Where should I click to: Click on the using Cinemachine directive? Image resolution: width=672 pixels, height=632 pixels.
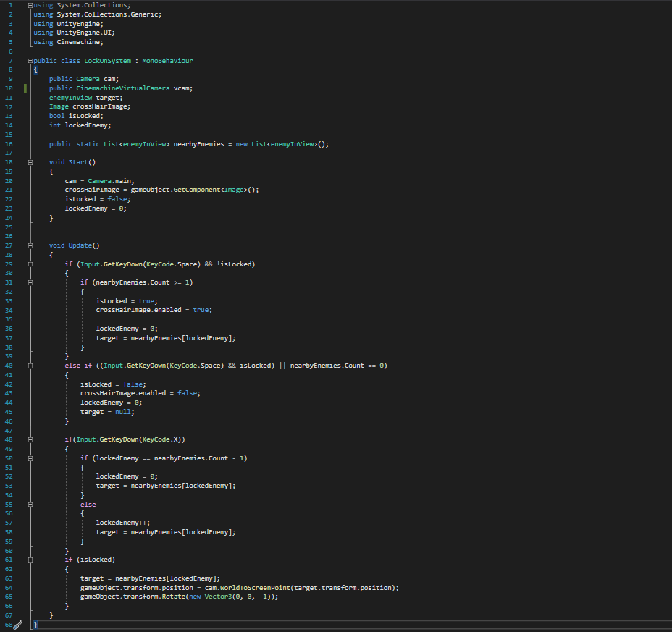click(x=68, y=42)
